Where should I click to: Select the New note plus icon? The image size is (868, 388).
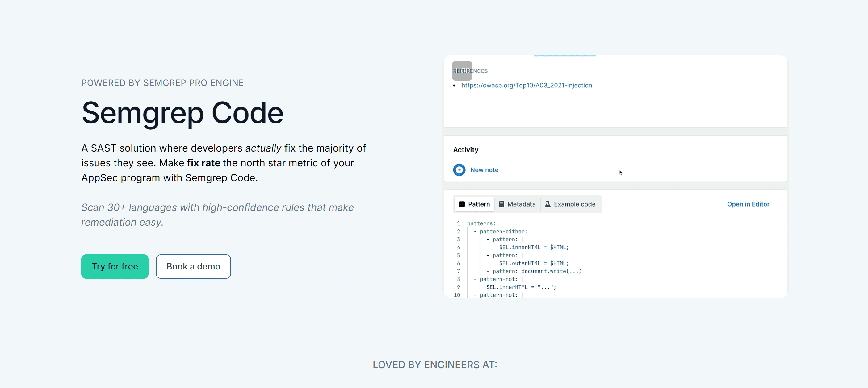pyautogui.click(x=459, y=170)
